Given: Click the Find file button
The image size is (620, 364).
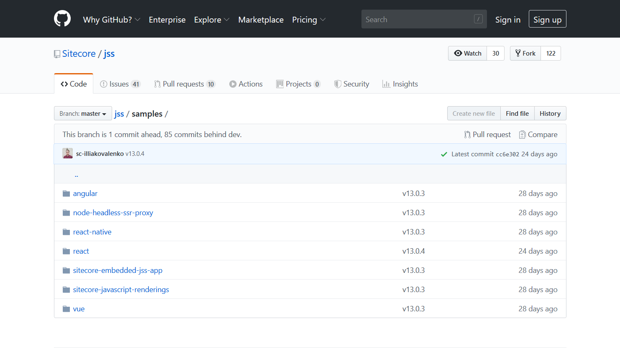Looking at the screenshot, I should (518, 114).
